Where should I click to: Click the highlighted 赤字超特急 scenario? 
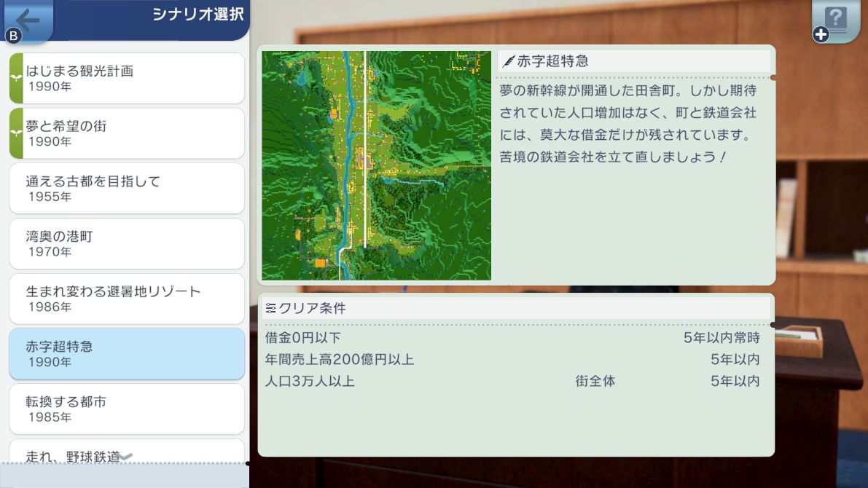127,354
